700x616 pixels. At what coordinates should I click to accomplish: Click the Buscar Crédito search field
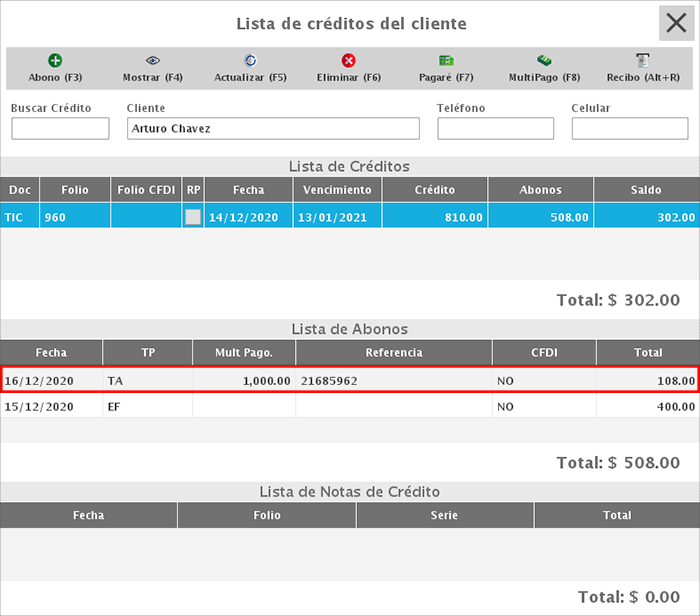(x=60, y=129)
